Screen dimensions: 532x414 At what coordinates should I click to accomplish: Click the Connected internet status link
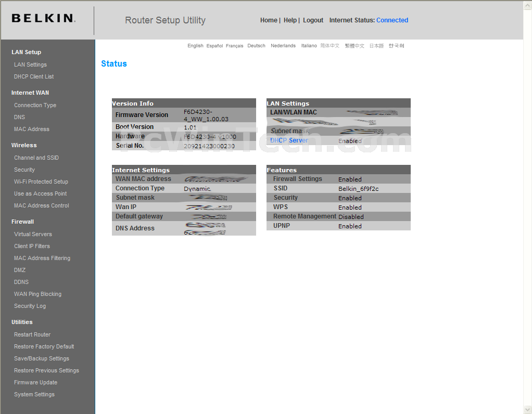click(x=392, y=20)
